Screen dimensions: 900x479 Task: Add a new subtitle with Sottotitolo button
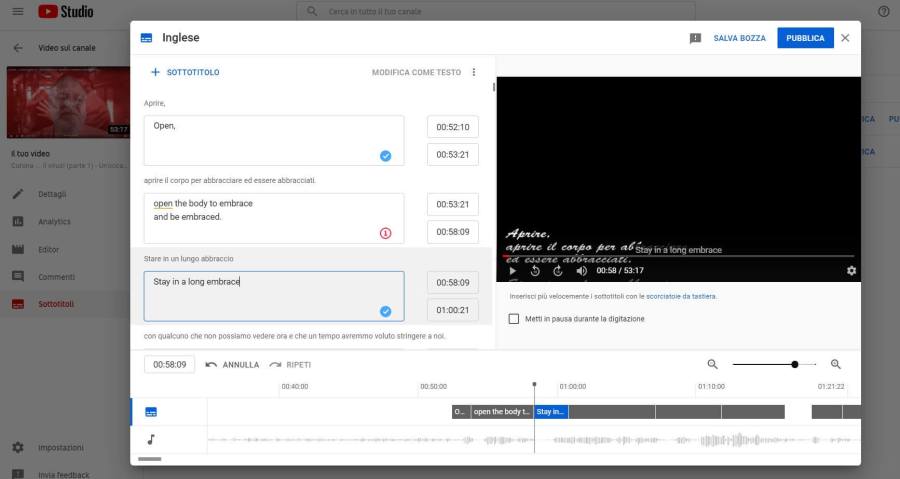tap(185, 72)
